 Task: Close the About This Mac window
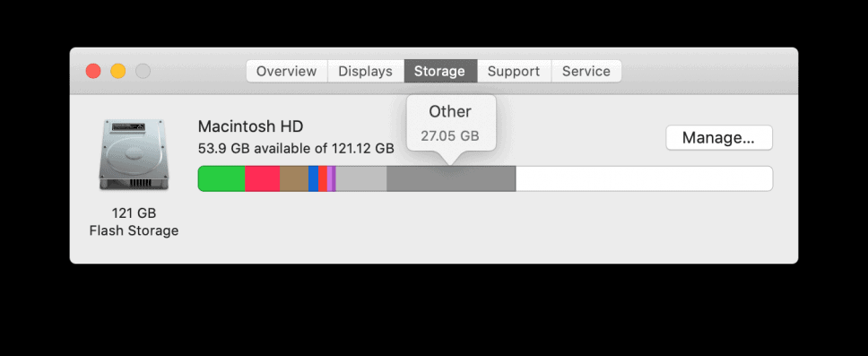click(x=93, y=72)
